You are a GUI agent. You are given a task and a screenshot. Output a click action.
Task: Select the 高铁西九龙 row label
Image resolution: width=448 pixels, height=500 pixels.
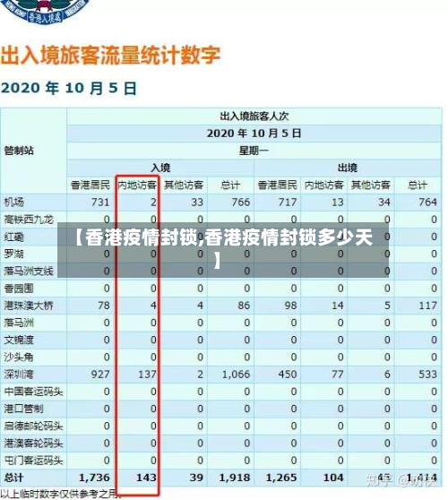coord(29,220)
